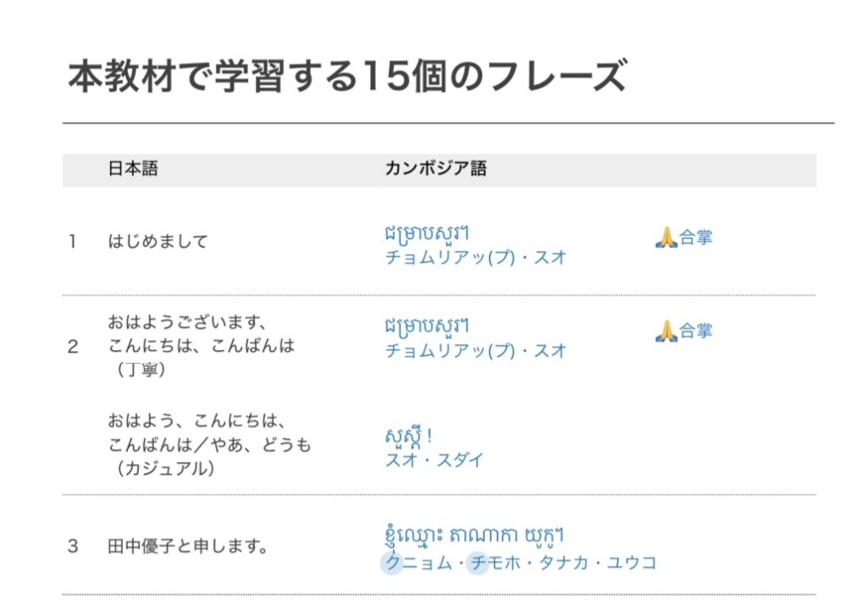Image resolution: width=868 pixels, height=601 pixels.
Task: Click the 田中優子と申します。 phrase
Action: tap(187, 547)
